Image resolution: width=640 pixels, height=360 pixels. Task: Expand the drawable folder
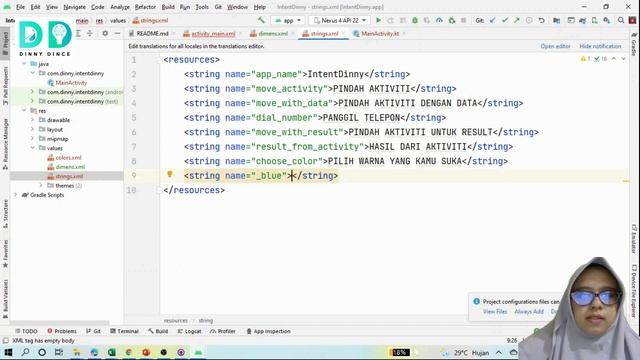point(33,120)
